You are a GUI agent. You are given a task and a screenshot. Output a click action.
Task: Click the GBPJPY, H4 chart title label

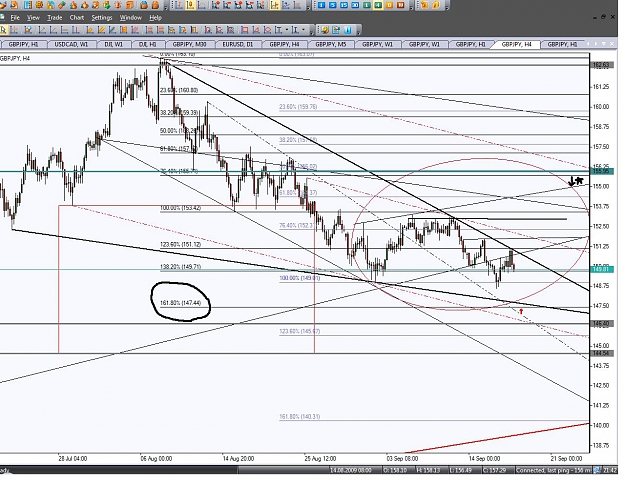[x=15, y=59]
